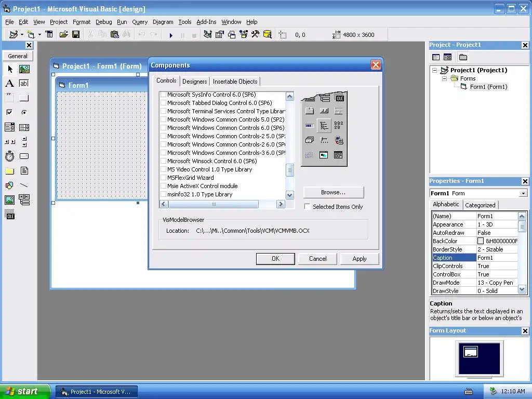Image resolution: width=532 pixels, height=399 pixels.
Task: Select the CommandButton control tool
Action: pos(24,98)
